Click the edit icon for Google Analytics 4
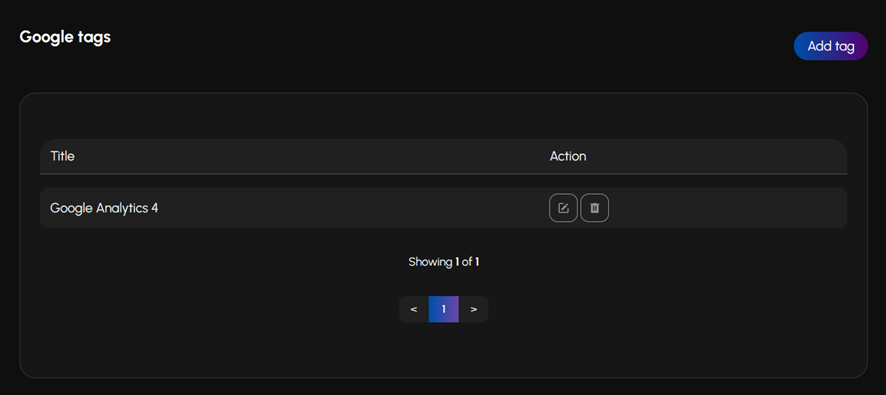Screen dimensions: 886x395 [x=563, y=208]
